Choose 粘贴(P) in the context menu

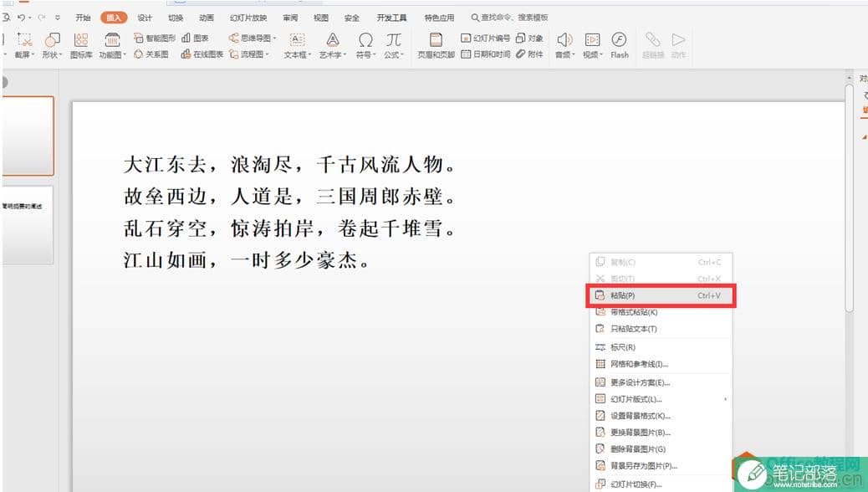[x=661, y=295]
